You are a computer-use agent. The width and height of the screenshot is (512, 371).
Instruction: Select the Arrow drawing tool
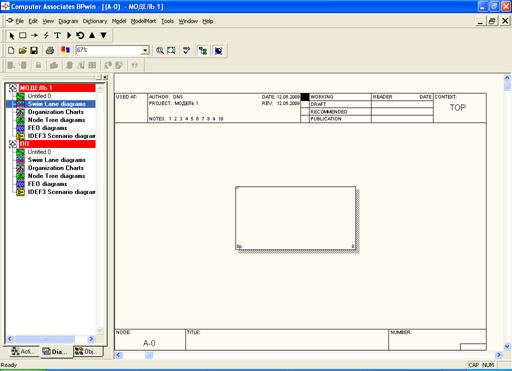coord(34,35)
